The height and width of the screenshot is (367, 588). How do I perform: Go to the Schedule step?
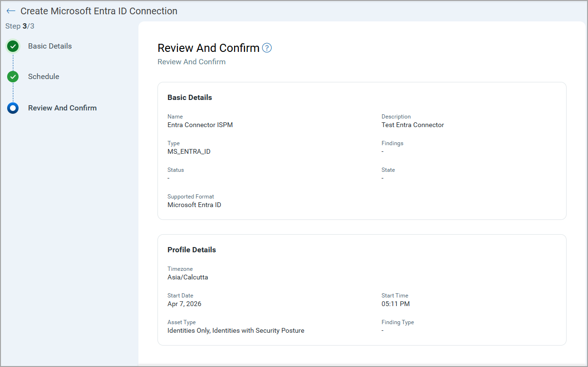(x=44, y=77)
